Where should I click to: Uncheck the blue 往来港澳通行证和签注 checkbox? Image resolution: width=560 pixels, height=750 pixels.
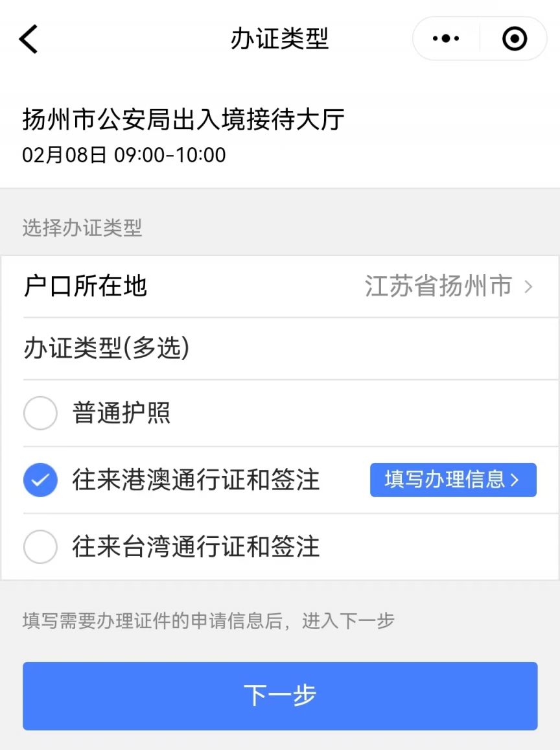pos(40,480)
